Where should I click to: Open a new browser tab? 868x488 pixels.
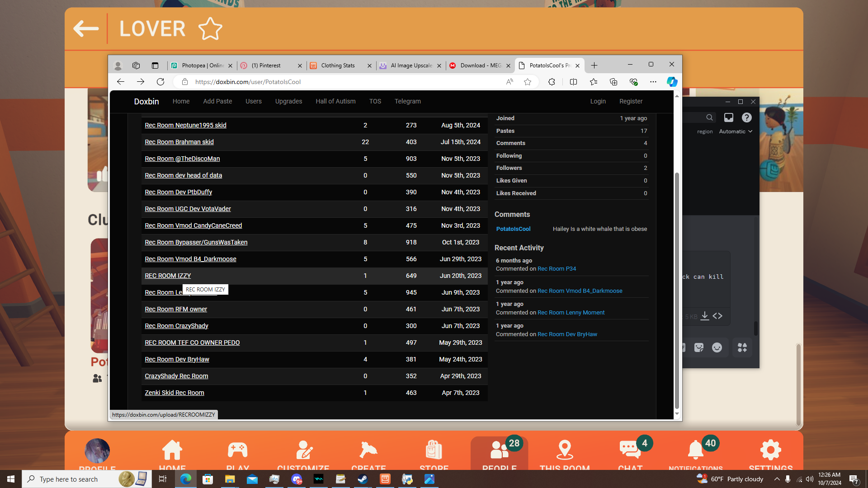[594, 66]
